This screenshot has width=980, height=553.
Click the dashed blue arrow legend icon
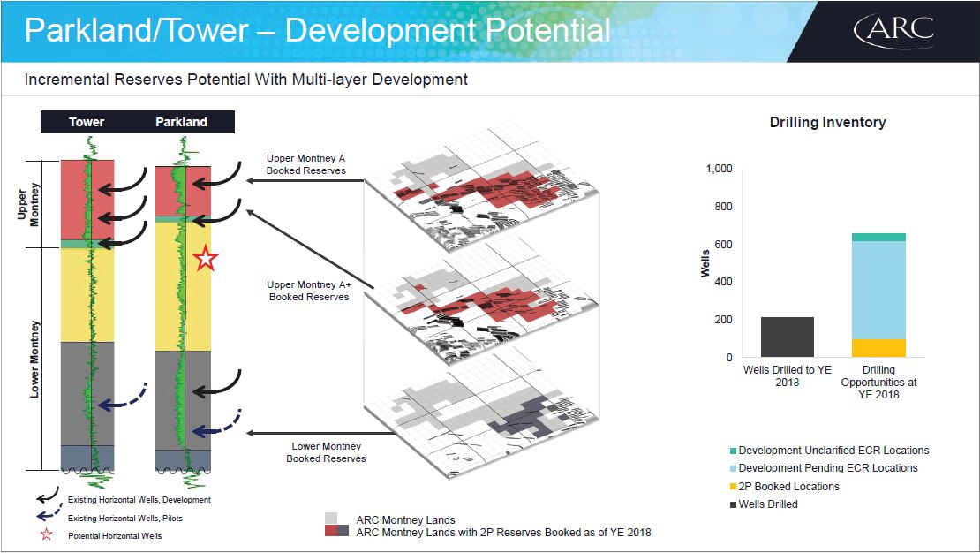pyautogui.click(x=49, y=513)
